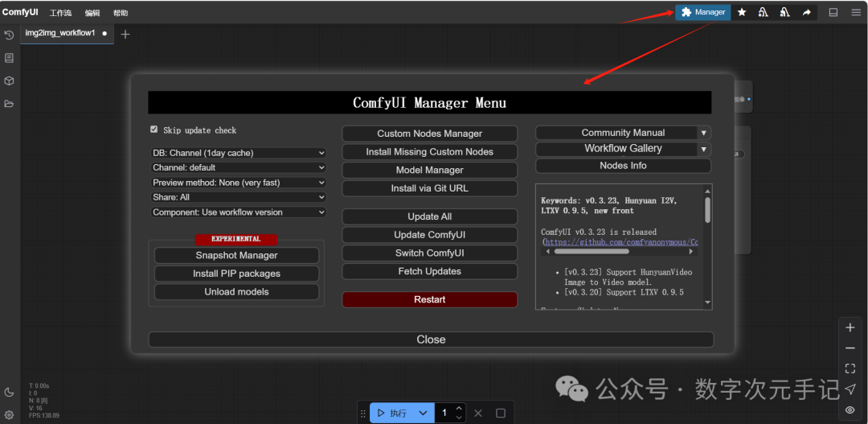Image resolution: width=868 pixels, height=424 pixels.
Task: Toggle dark theme moon icon
Action: [x=9, y=393]
